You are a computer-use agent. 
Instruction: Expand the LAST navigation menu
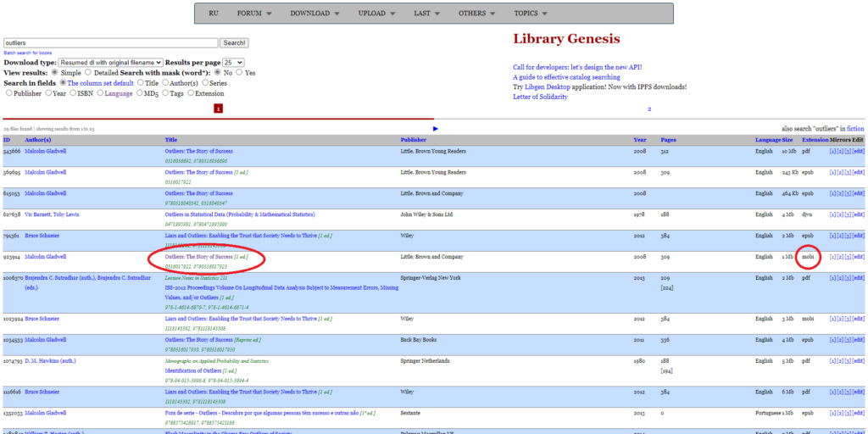(x=427, y=14)
